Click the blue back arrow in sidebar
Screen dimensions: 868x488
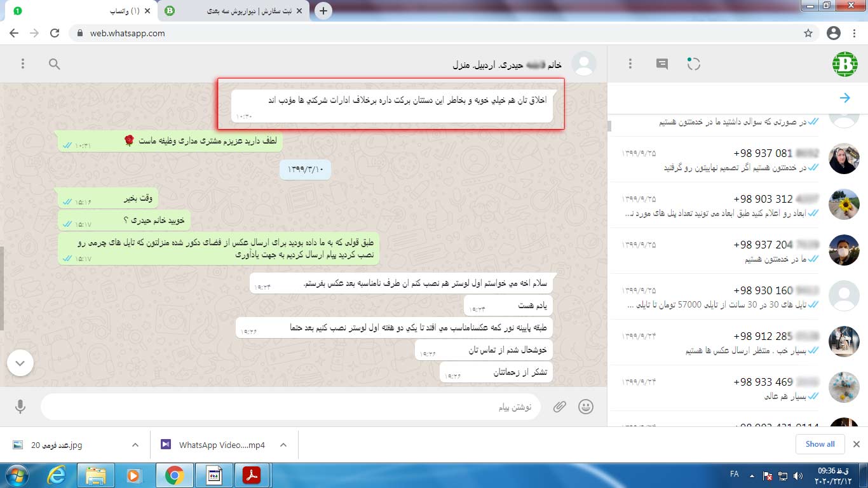coord(845,98)
